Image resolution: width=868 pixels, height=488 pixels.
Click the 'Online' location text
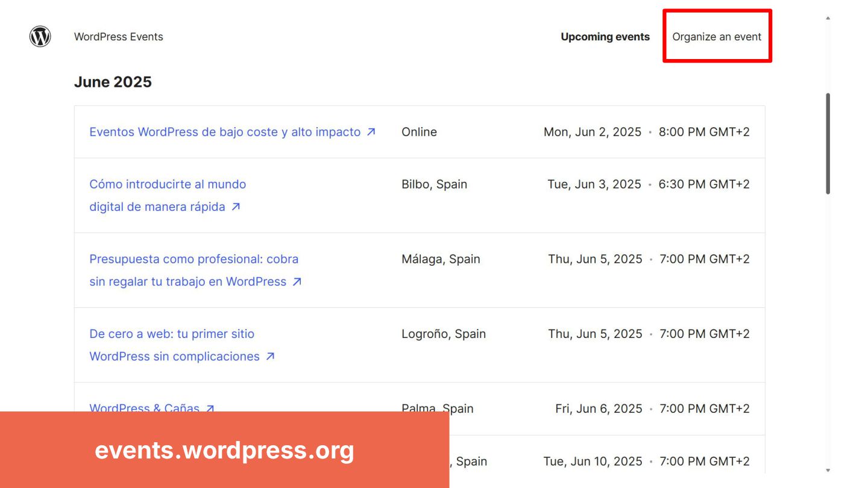[x=419, y=132]
